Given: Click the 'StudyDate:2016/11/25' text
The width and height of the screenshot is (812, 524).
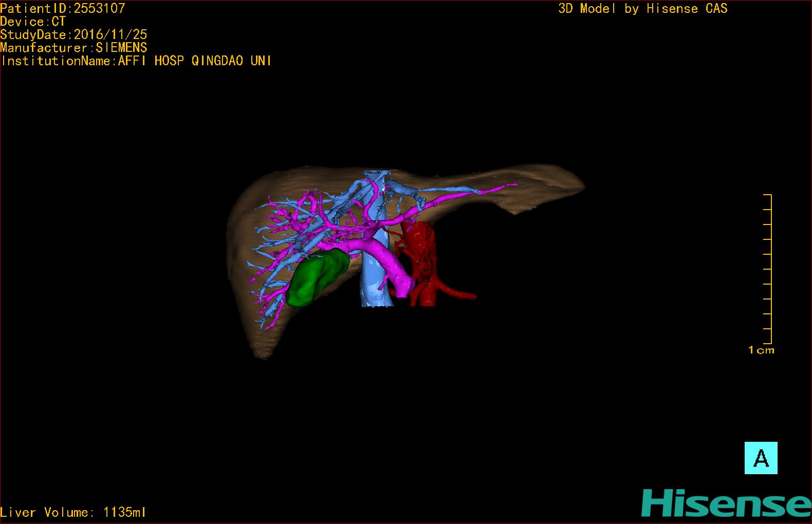Looking at the screenshot, I should pos(73,34).
